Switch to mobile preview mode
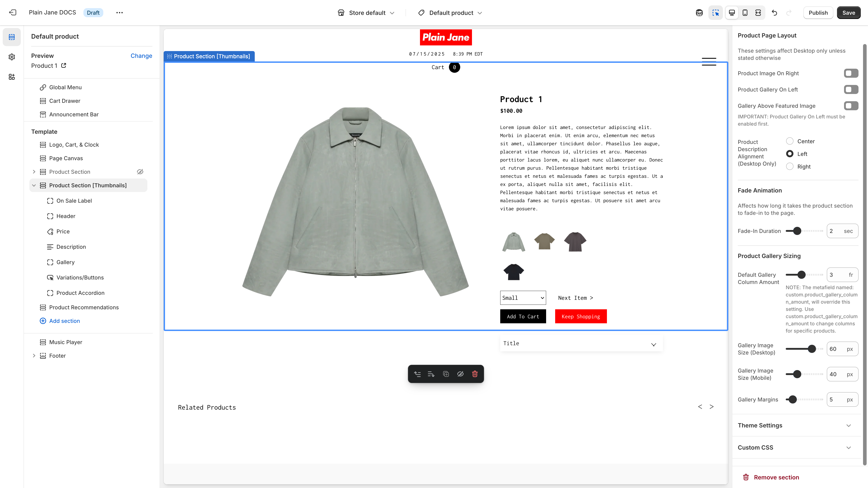This screenshot has height=488, width=868. pos(745,12)
